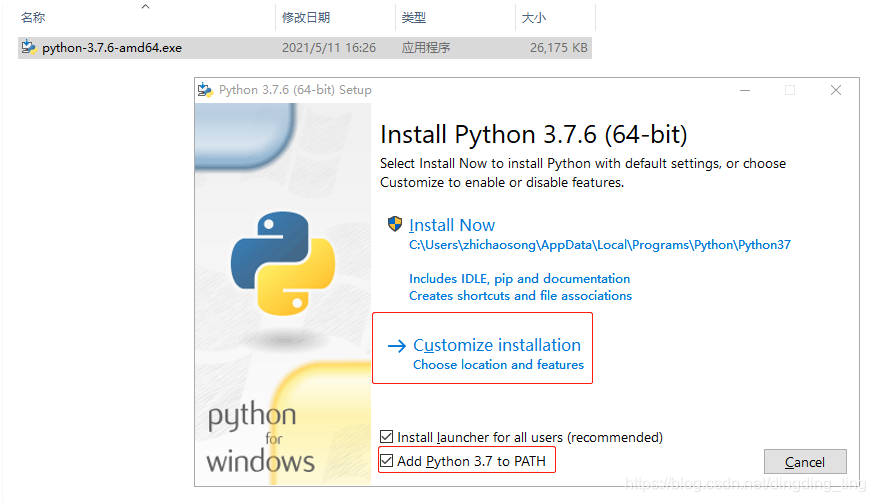Toggle Add Python 3.7 to PATH checkbox
The height and width of the screenshot is (502, 875).
(386, 461)
